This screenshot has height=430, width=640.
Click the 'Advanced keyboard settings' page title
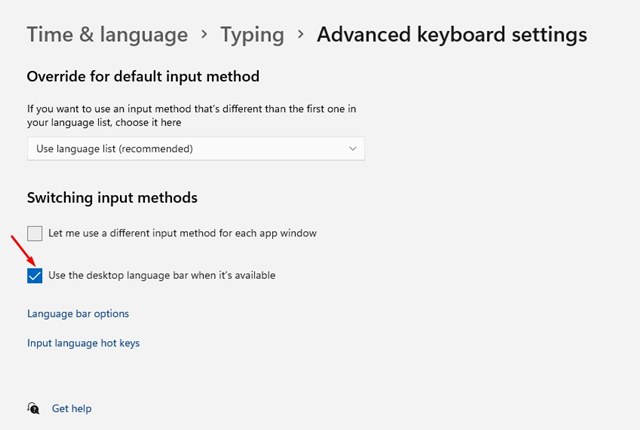452,34
